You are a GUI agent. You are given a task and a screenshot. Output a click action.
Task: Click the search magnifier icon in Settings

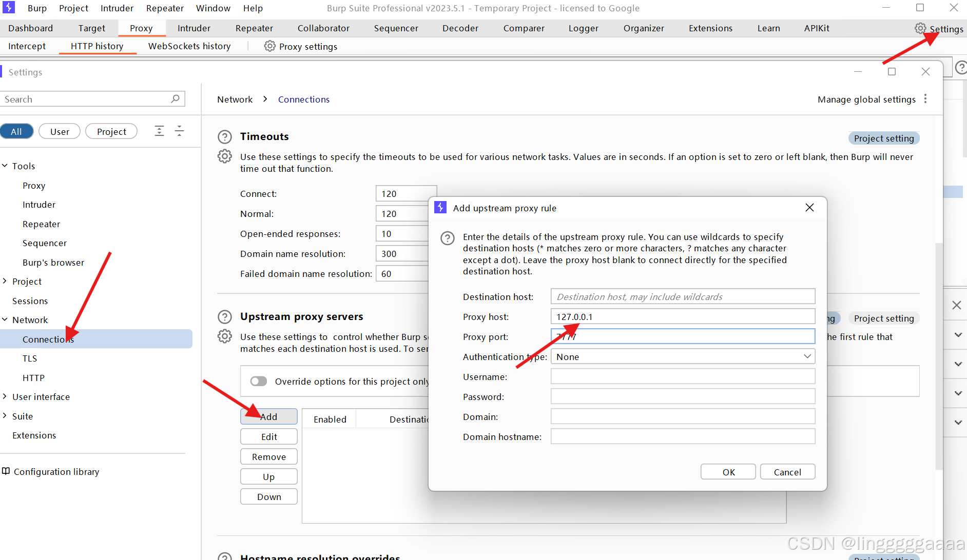pos(176,98)
